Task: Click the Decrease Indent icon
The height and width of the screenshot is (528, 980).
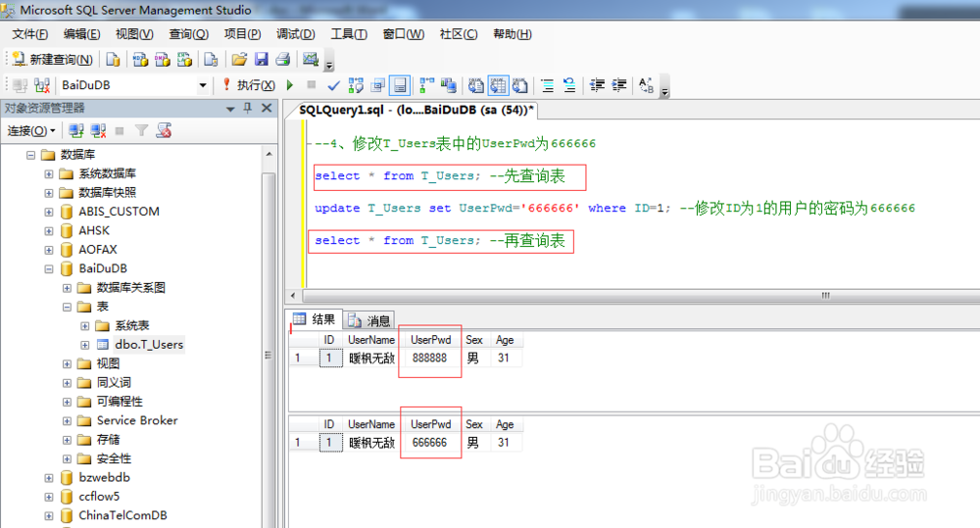Action: pyautogui.click(x=597, y=85)
